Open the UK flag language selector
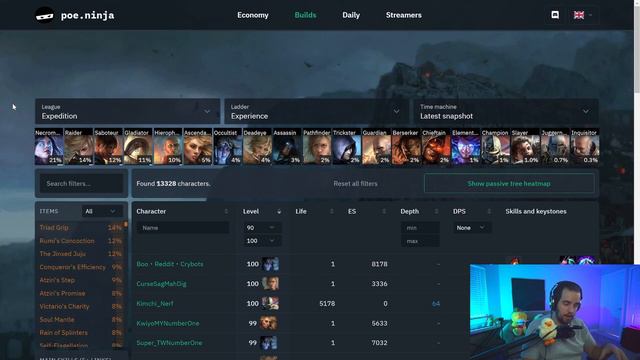 (583, 15)
